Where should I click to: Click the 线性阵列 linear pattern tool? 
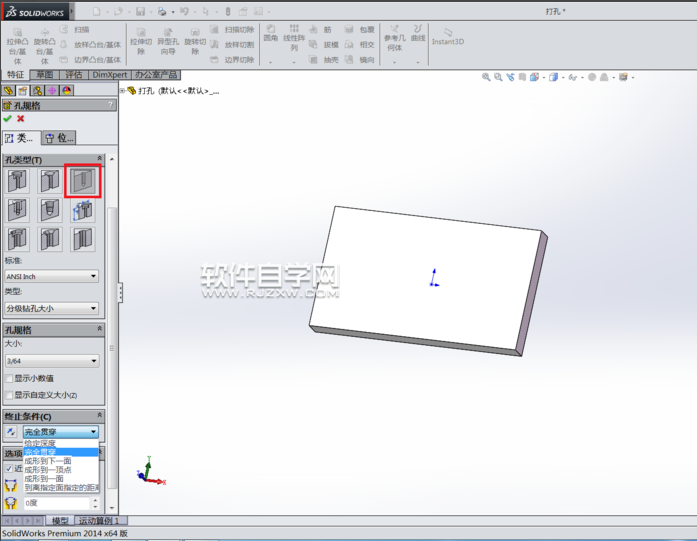pyautogui.click(x=294, y=38)
